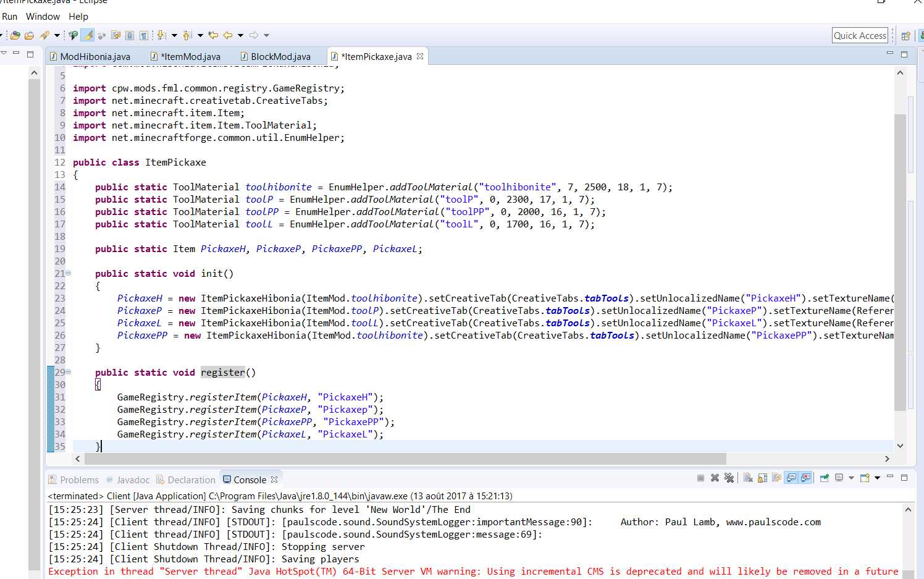Viewport: 924px width, 579px height.
Task: Click the Open Task folder icon
Action: [29, 35]
